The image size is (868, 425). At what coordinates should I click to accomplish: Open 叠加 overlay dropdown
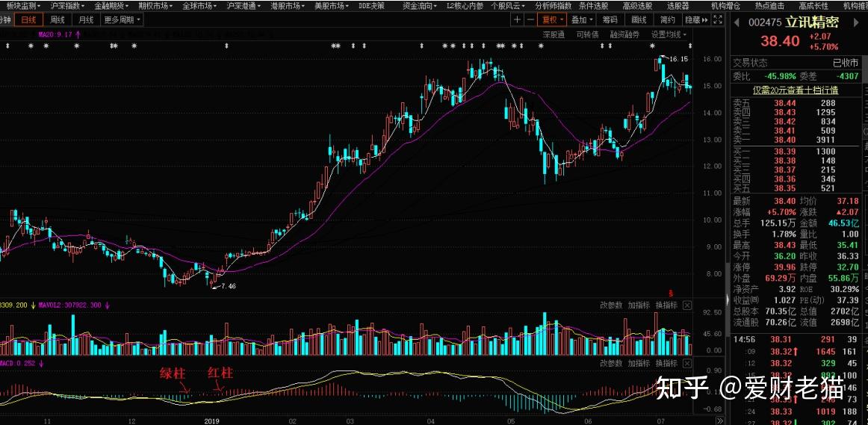(x=582, y=20)
